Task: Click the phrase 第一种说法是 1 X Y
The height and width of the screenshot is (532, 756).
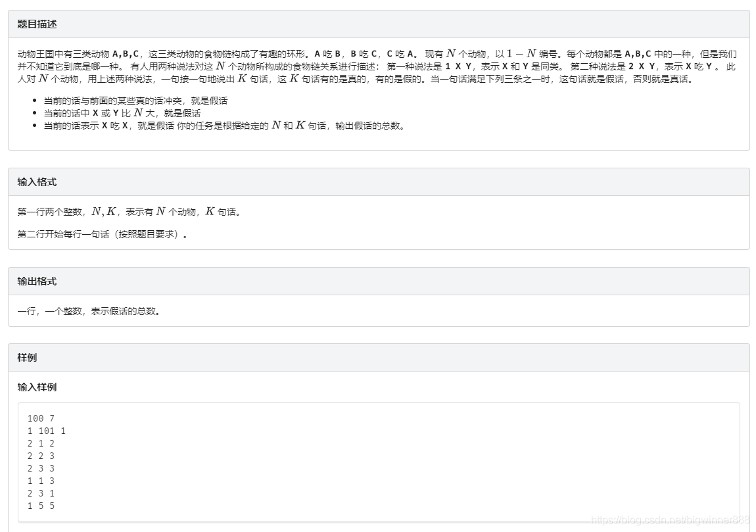Action: (429, 66)
